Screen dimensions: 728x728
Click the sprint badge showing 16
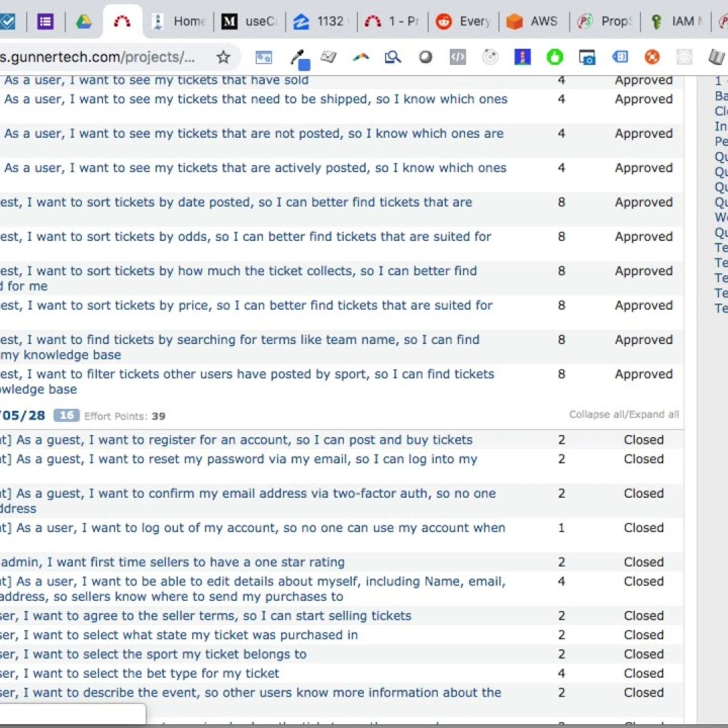tap(66, 415)
